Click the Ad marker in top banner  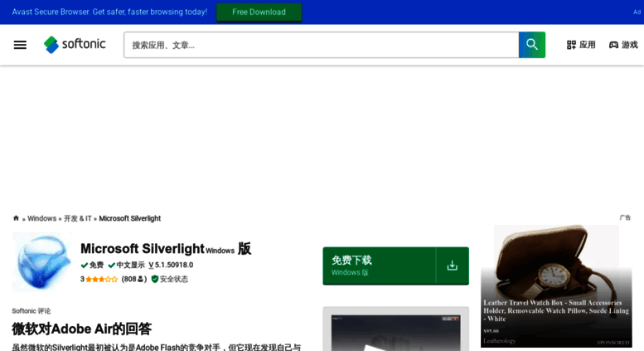[637, 12]
